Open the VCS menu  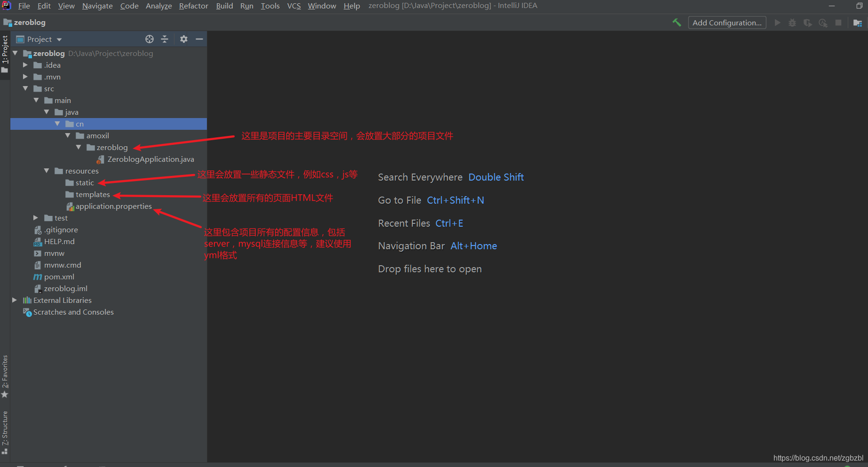[294, 6]
